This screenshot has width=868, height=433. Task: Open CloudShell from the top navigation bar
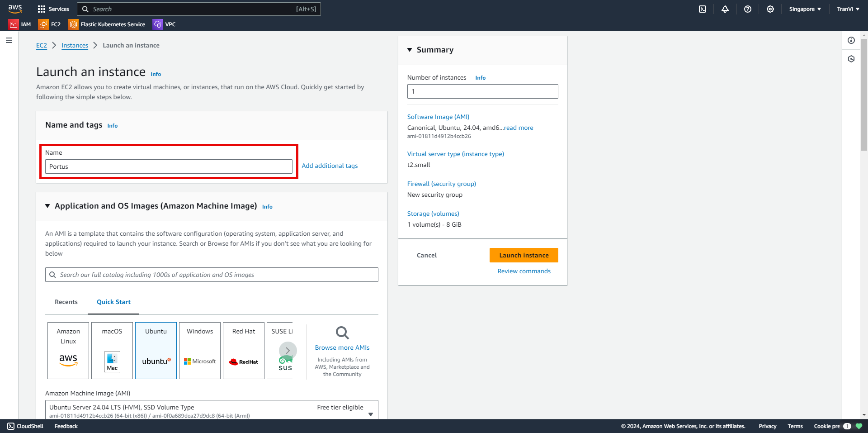(703, 9)
